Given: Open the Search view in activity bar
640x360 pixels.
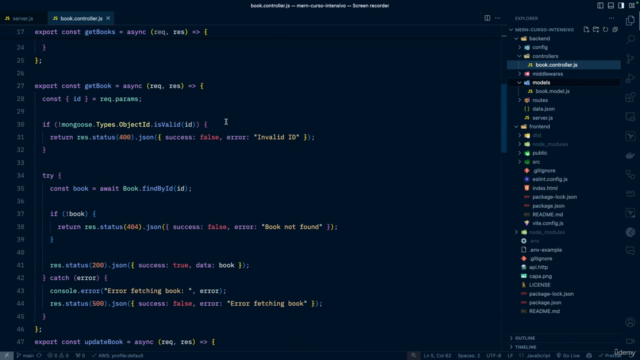Looking at the screenshot, I should click(630, 40).
